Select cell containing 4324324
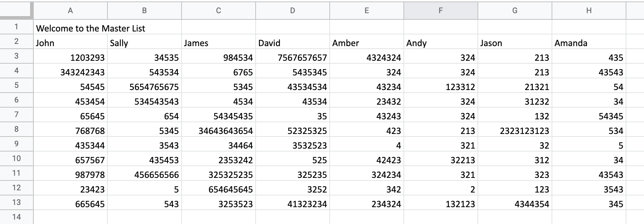 pyautogui.click(x=367, y=56)
